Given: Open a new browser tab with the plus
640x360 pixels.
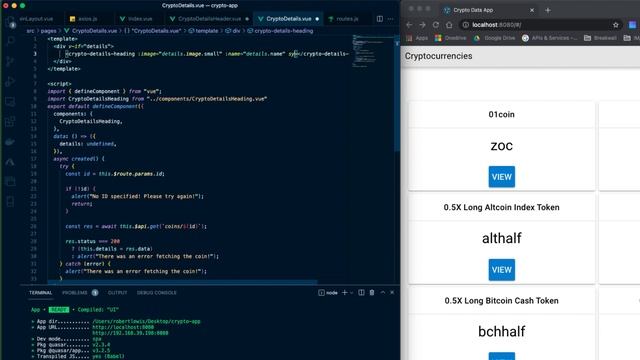Looking at the screenshot, I should pyautogui.click(x=548, y=10).
